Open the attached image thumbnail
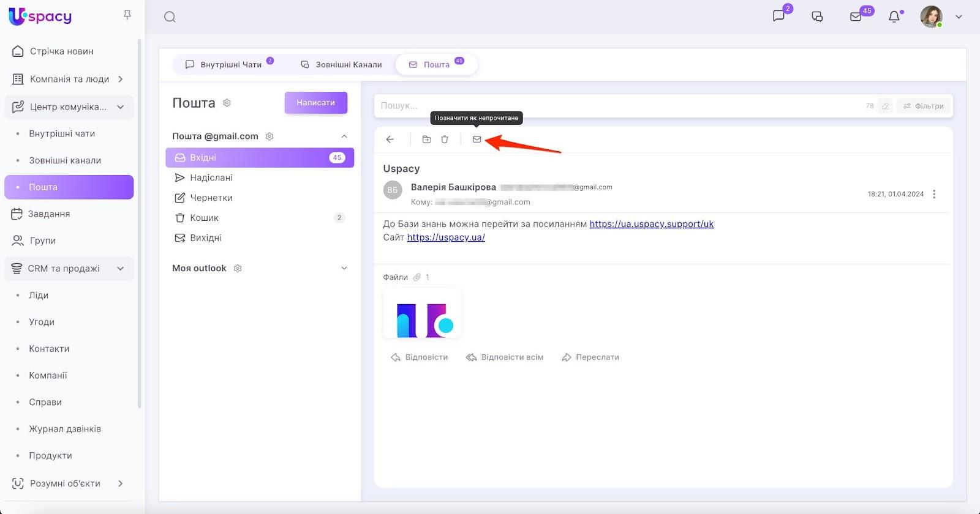Image resolution: width=980 pixels, height=514 pixels. (x=422, y=313)
